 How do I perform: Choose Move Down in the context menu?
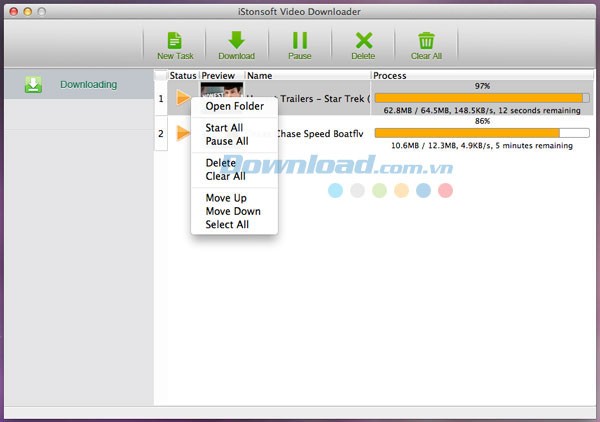point(233,211)
